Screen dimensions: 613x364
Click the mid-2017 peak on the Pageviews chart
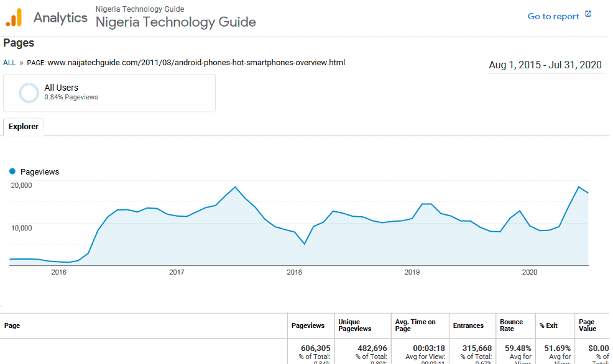click(236, 187)
